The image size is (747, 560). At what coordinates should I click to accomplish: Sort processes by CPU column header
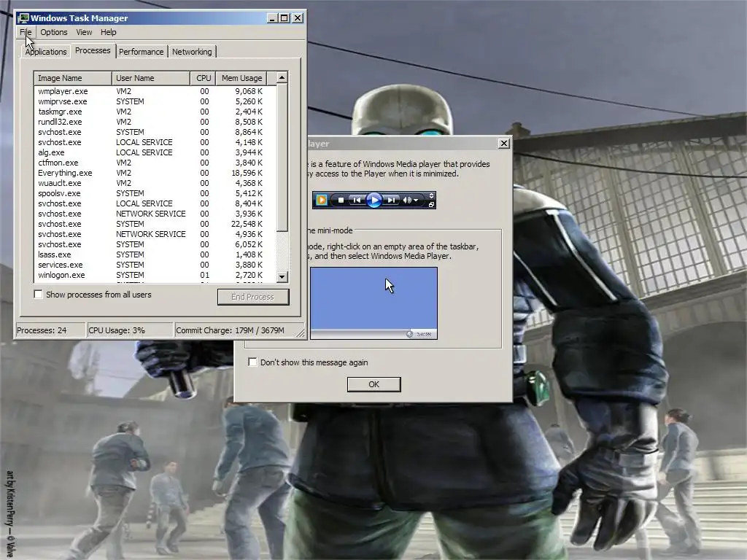click(203, 78)
